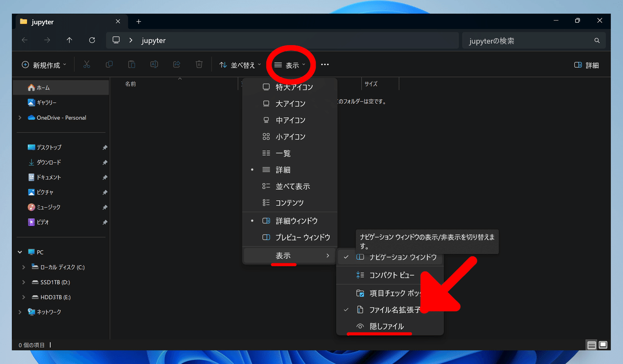This screenshot has height=364, width=623.
Task: Expand ネットワーク tree node
Action: 20,312
